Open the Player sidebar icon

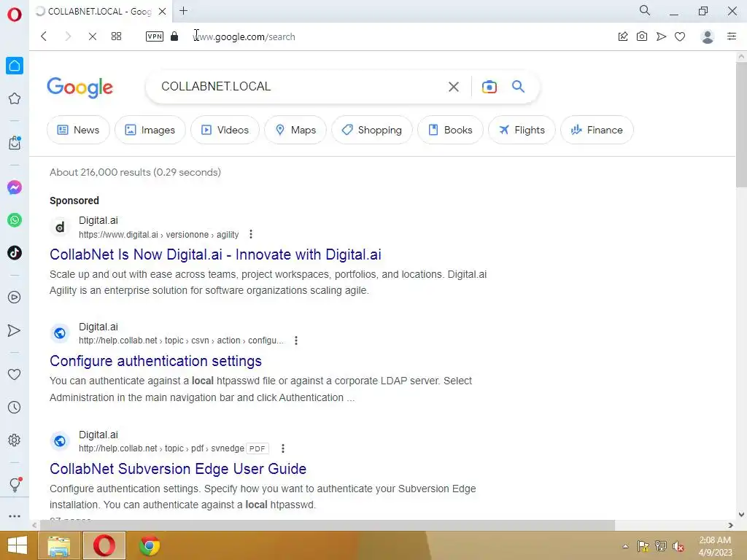click(x=15, y=297)
